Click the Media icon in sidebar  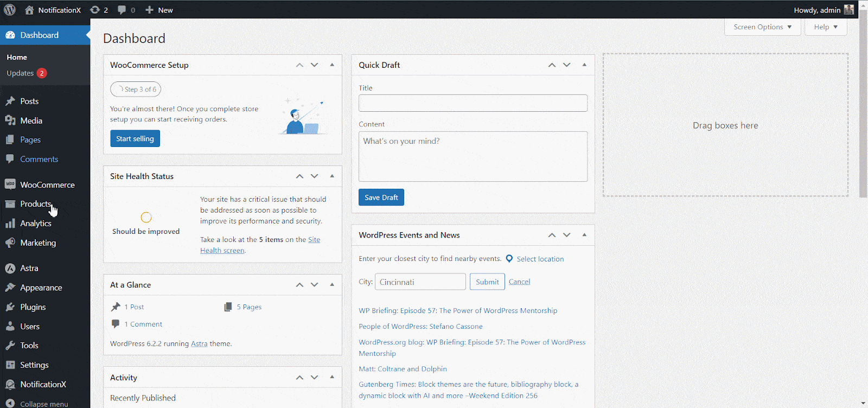pos(10,120)
